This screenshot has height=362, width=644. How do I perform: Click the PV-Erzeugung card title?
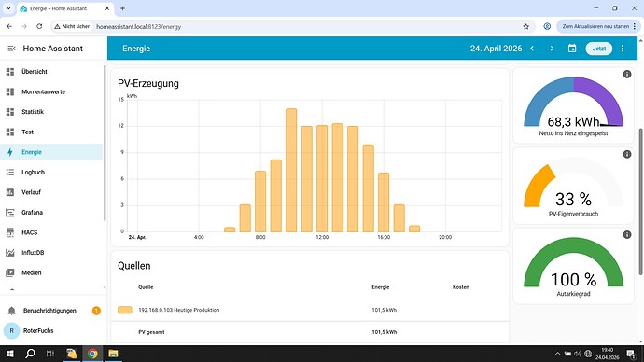[x=148, y=83]
